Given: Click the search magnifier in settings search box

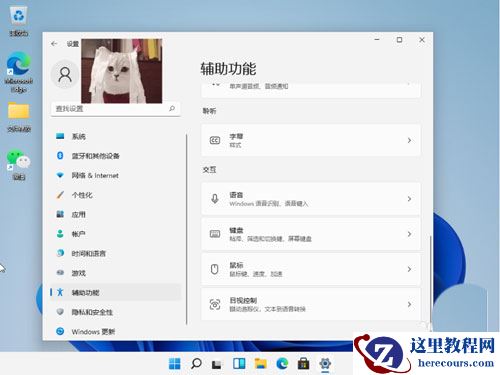Looking at the screenshot, I should (172, 108).
